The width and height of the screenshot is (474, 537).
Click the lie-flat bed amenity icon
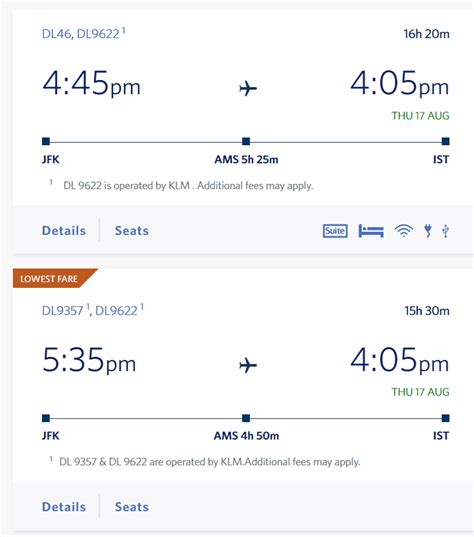tap(371, 231)
